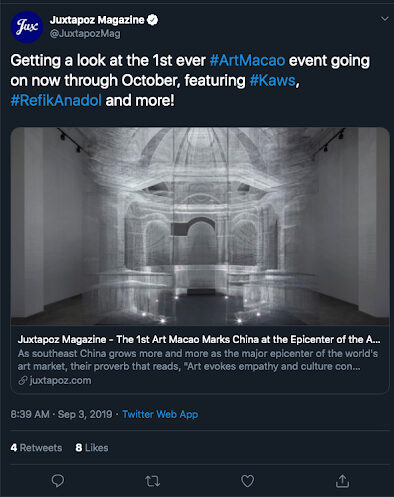Click the Juxtapoz Magazine account name
The width and height of the screenshot is (394, 497).
tap(97, 20)
